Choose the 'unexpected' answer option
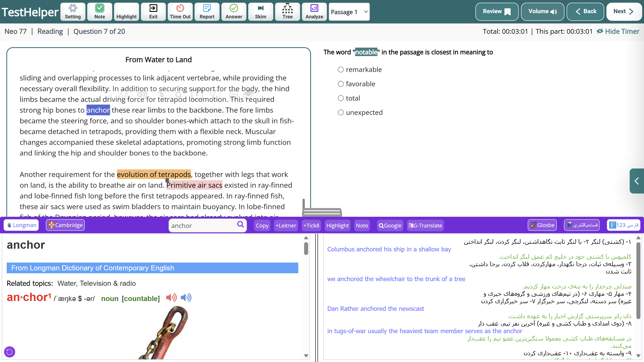This screenshot has height=362, width=644. [341, 112]
